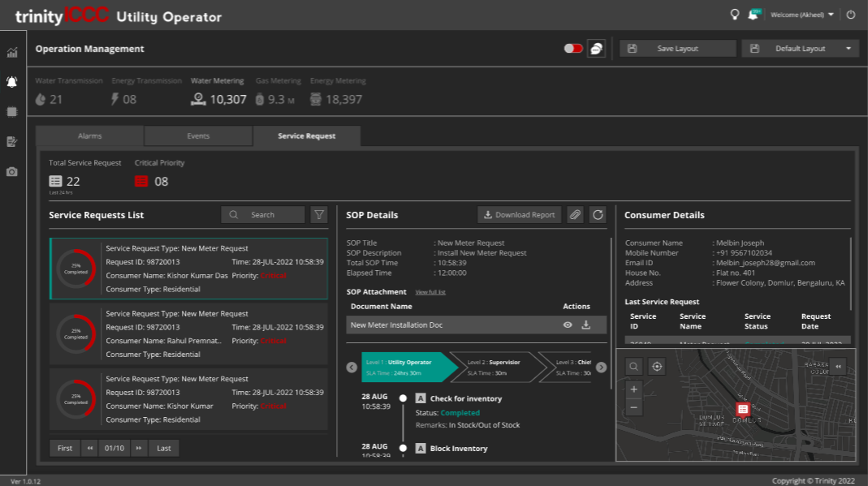This screenshot has height=486, width=868.
Task: Click Total Service Request list icon
Action: coord(55,181)
